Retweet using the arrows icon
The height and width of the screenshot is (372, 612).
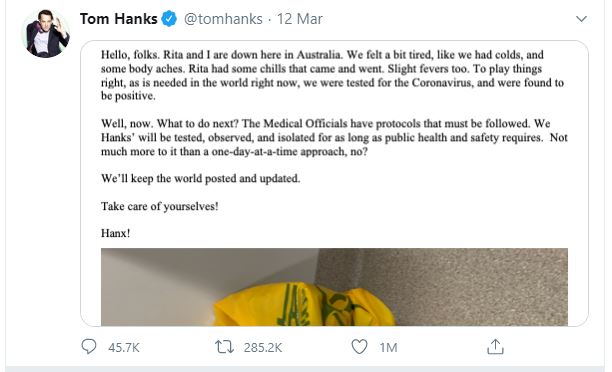click(x=224, y=347)
